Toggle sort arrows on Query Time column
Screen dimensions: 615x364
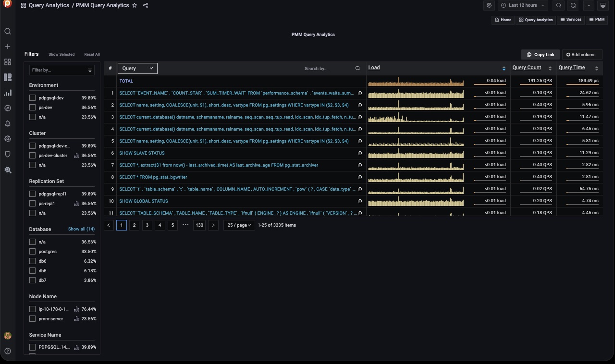point(597,69)
